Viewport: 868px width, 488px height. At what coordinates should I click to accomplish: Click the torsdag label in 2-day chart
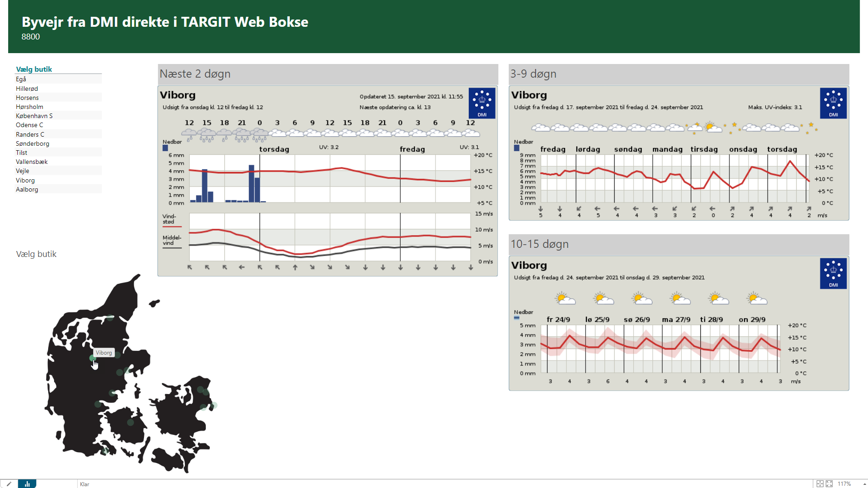274,149
